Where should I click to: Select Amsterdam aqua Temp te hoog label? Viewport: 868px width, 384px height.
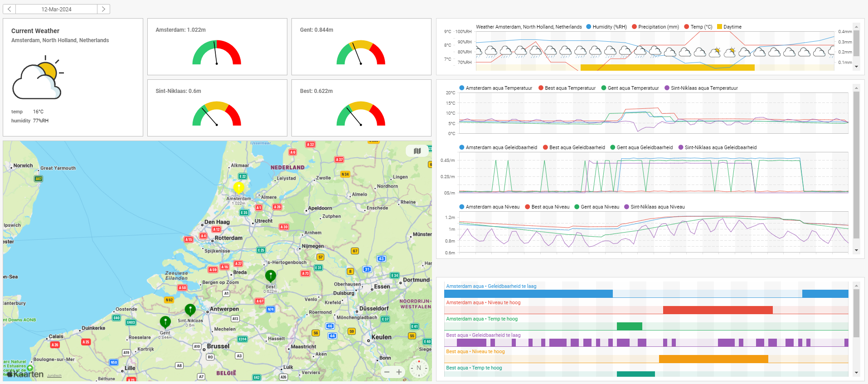tap(482, 319)
